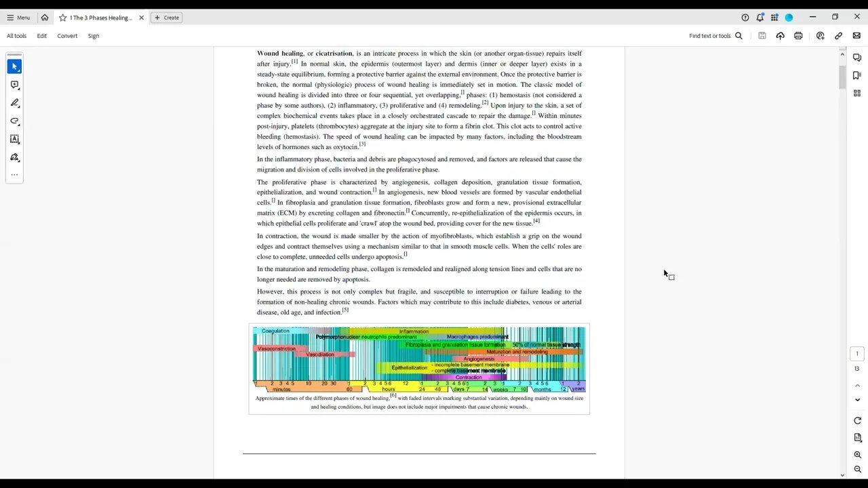Upload the file to cloud storage
The height and width of the screenshot is (488, 868).
780,36
